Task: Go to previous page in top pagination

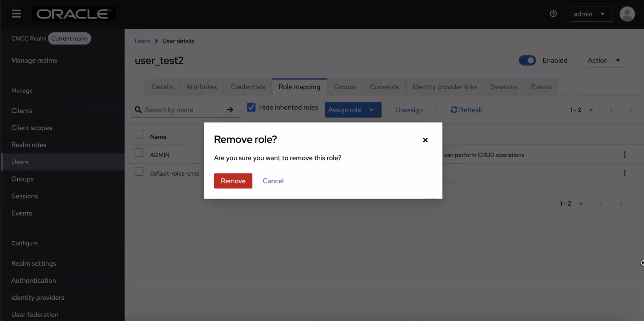Action: click(x=611, y=110)
